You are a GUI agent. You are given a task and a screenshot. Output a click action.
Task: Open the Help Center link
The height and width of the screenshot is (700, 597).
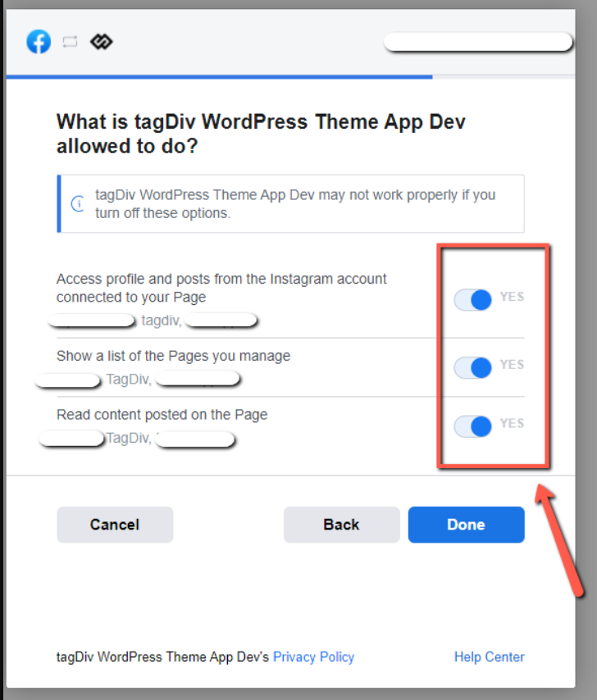(490, 657)
